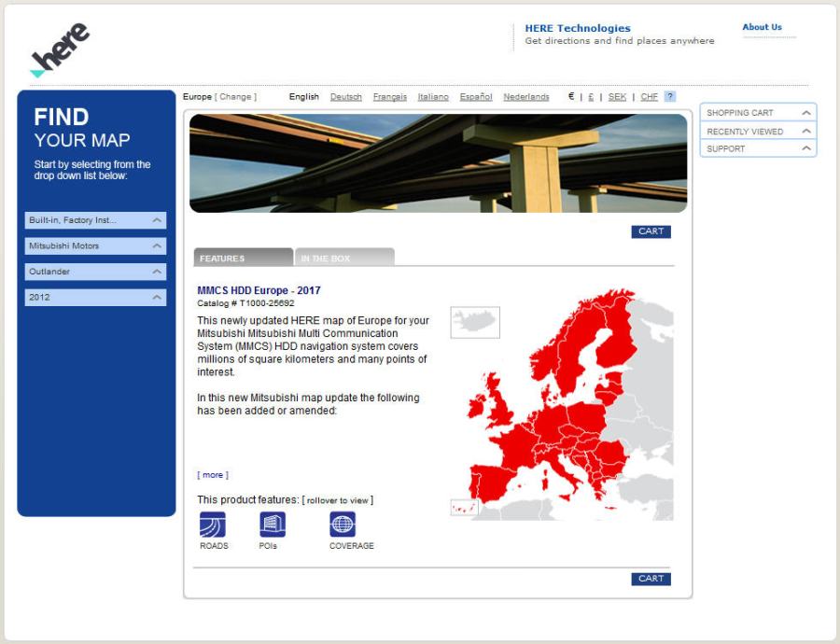Expand the Mitsubishi Motors dropdown

(x=95, y=245)
